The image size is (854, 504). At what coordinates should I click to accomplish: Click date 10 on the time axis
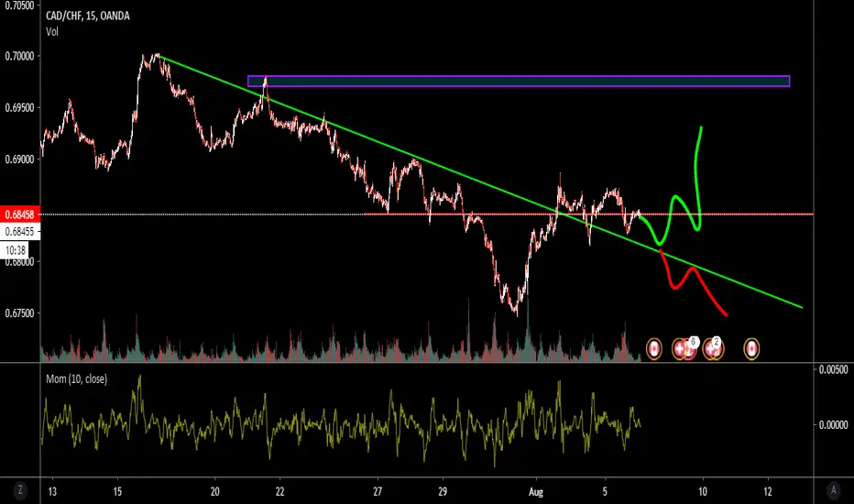click(703, 491)
